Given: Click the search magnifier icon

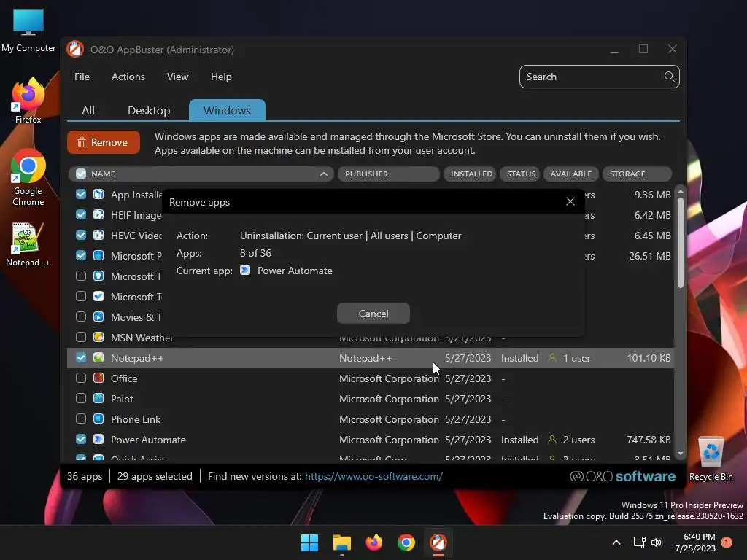Looking at the screenshot, I should (x=670, y=77).
